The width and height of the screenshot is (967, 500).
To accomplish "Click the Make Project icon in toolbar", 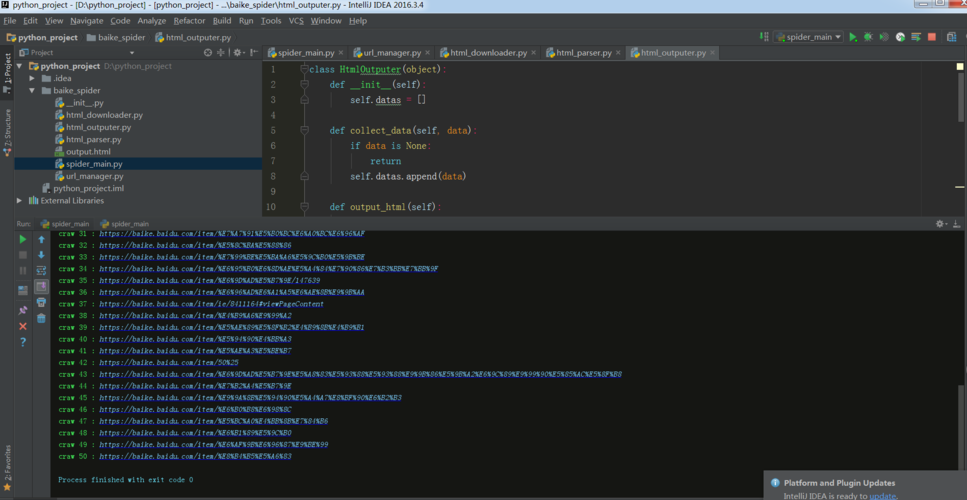I will pos(764,37).
